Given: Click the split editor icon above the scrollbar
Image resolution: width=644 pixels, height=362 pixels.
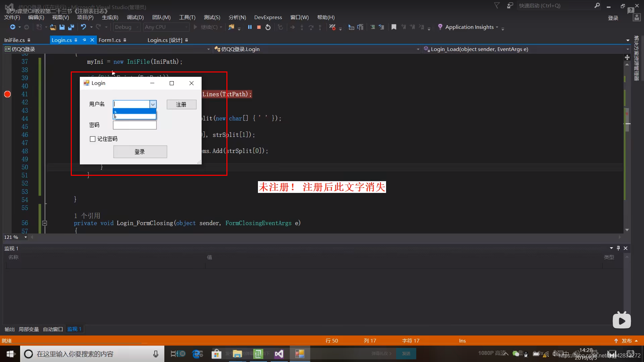Looking at the screenshot, I should coord(627,57).
